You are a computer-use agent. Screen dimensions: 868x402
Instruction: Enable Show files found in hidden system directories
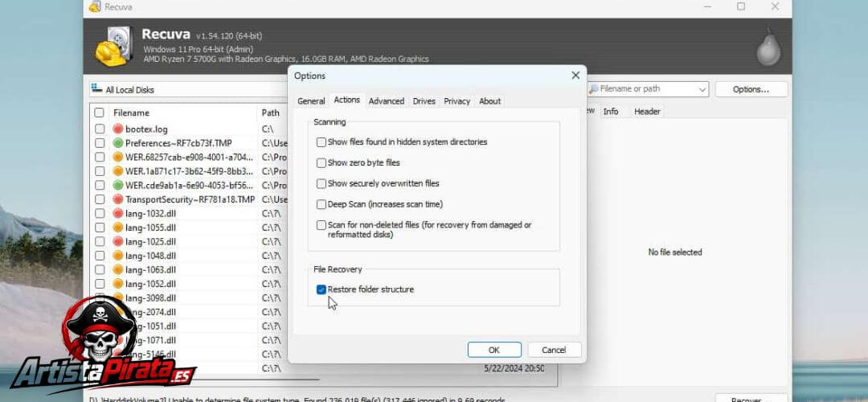point(321,142)
